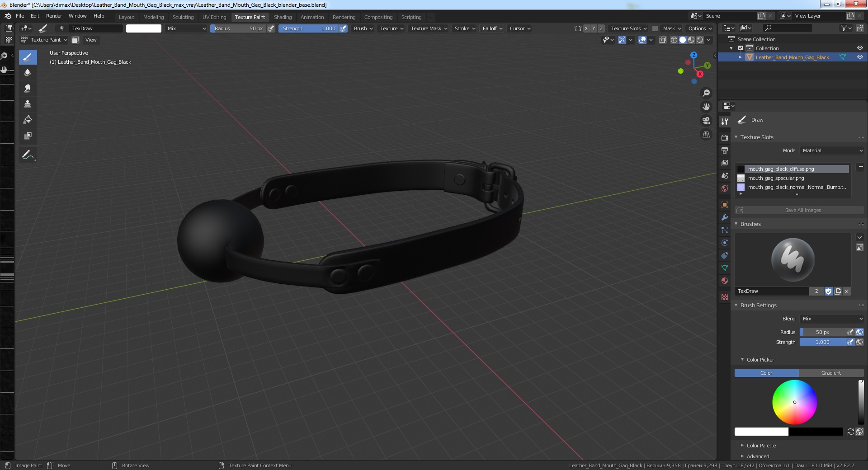868x470 pixels.
Task: Add a new texture slot with plus
Action: [x=860, y=167]
